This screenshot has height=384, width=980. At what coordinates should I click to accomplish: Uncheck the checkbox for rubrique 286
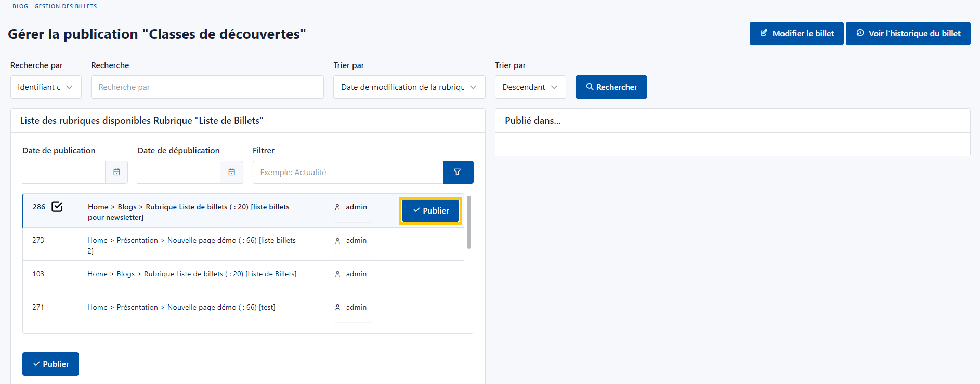(x=57, y=207)
